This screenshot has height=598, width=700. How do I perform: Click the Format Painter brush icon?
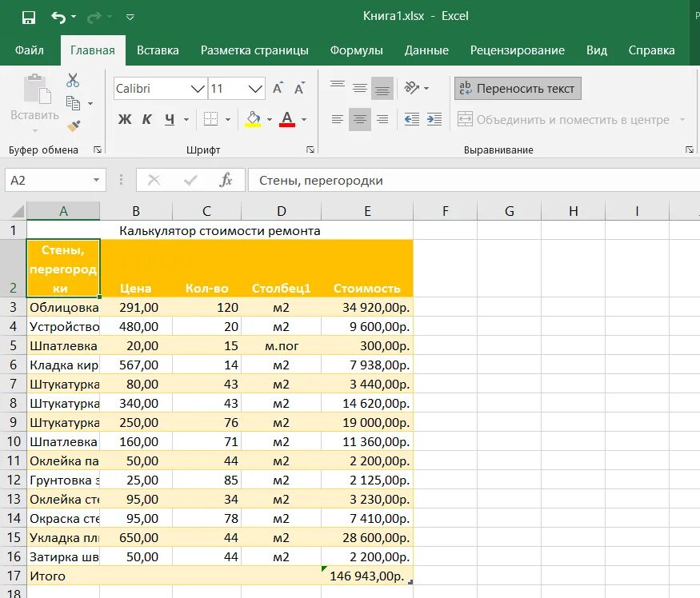click(74, 126)
